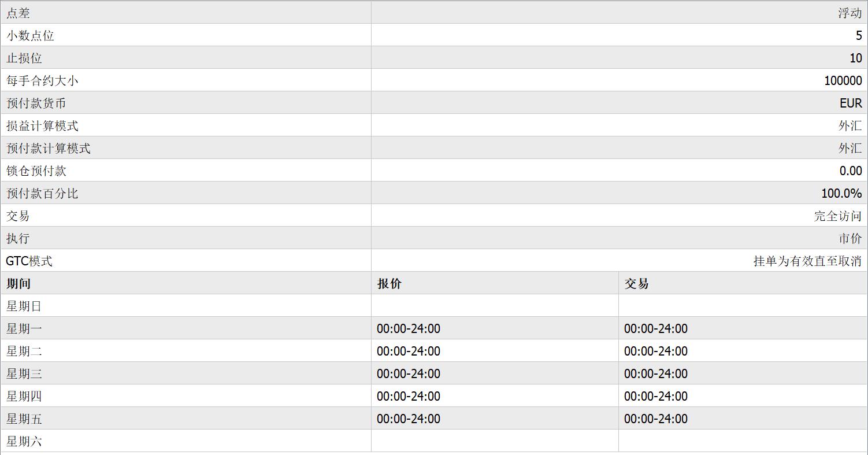Screen dimensions: 868x455
Task: Click the 交易 column header
Action: (636, 283)
